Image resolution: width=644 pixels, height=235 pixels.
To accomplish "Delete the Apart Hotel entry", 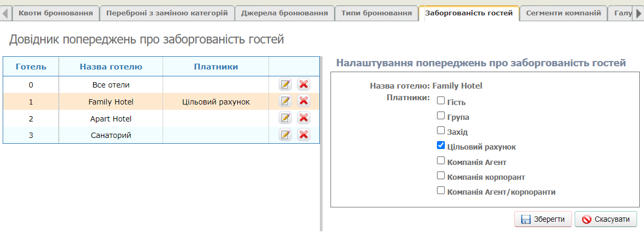I will click(303, 118).
